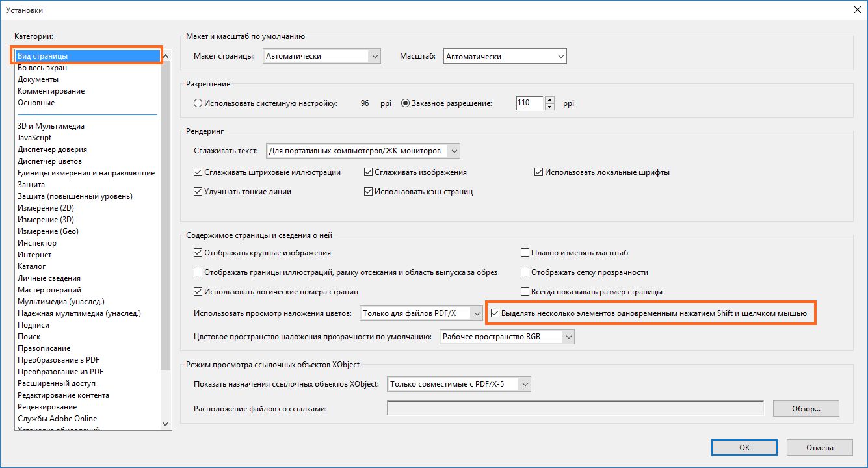Click the categories list scroll-down arrow
The width and height of the screenshot is (868, 468).
pos(166,424)
